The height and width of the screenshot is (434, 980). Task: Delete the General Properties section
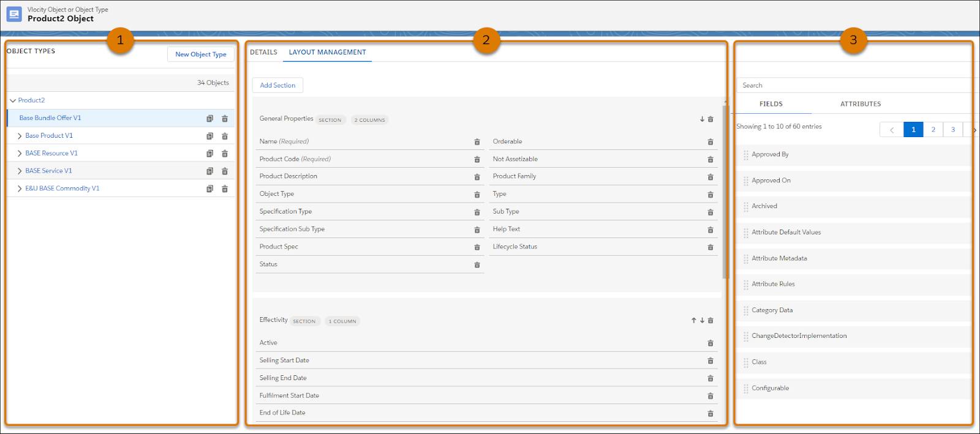click(710, 119)
